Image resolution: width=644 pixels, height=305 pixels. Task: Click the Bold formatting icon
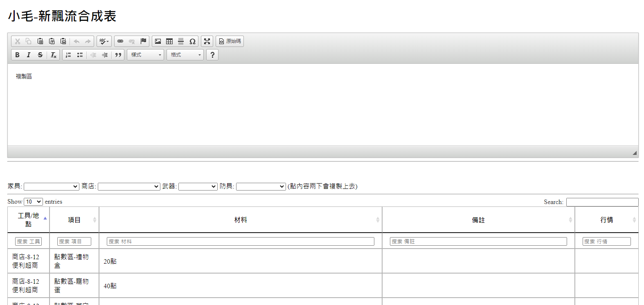tap(17, 55)
